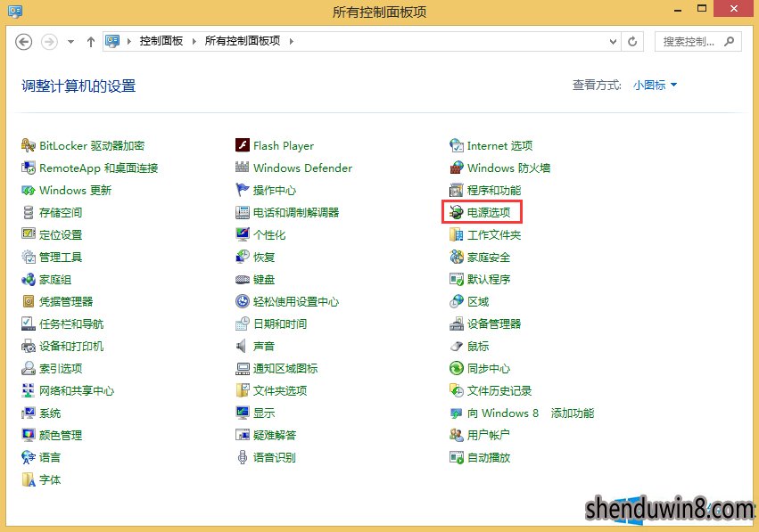Image resolution: width=759 pixels, height=532 pixels.
Task: Open the 键盘 keyboard icon
Action: 242,279
